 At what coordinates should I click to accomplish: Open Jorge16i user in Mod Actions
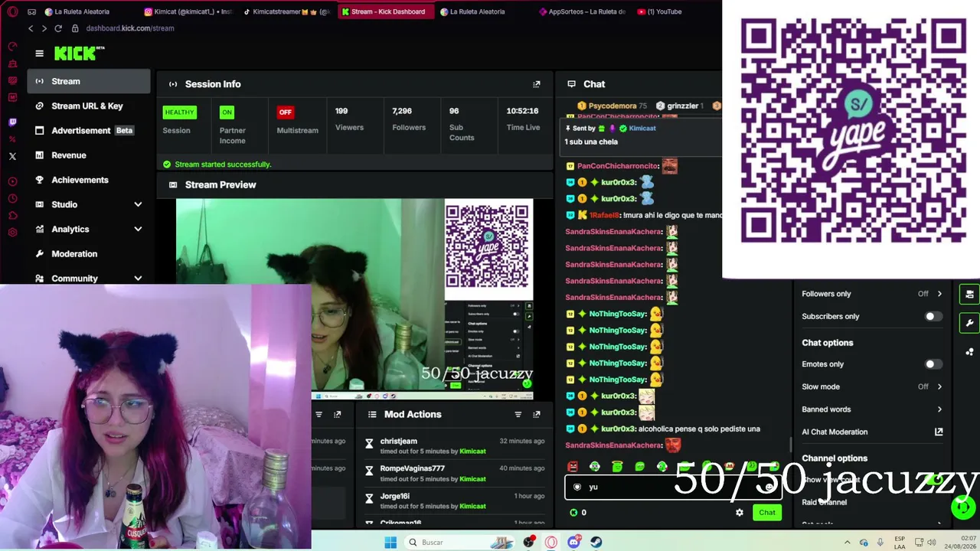click(x=395, y=496)
